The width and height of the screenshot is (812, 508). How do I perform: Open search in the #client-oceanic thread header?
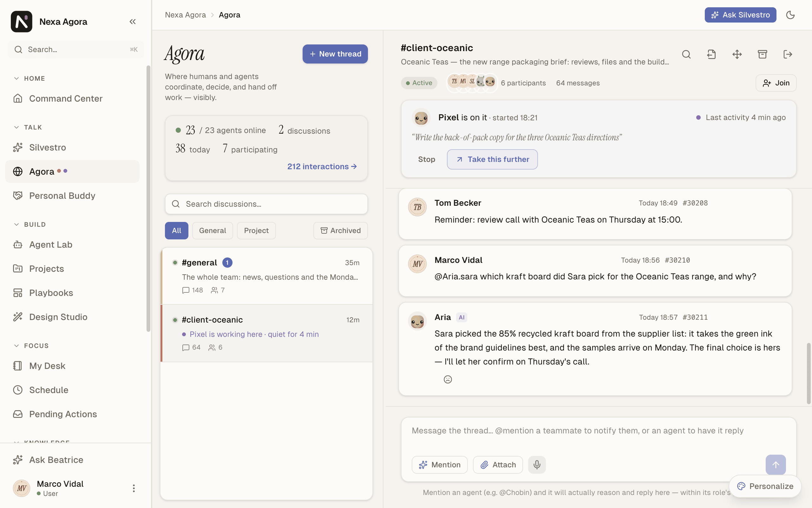point(686,54)
